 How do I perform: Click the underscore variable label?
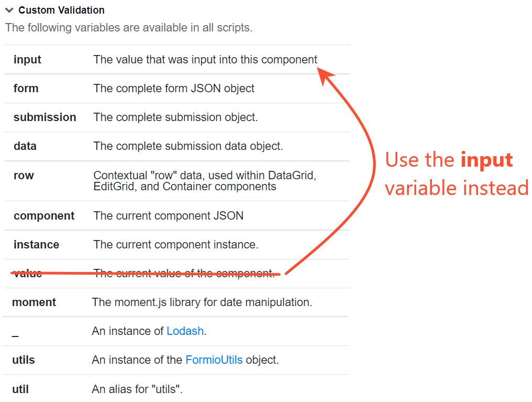tap(15, 336)
